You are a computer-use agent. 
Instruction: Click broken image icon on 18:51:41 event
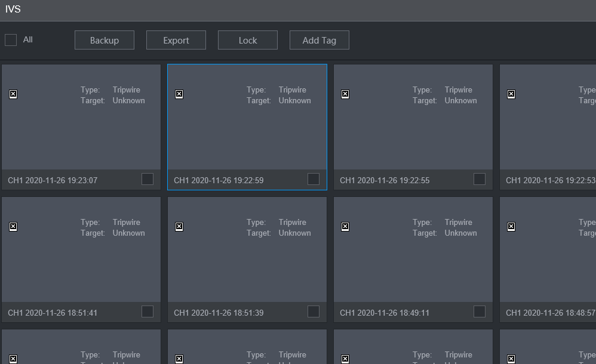click(13, 227)
